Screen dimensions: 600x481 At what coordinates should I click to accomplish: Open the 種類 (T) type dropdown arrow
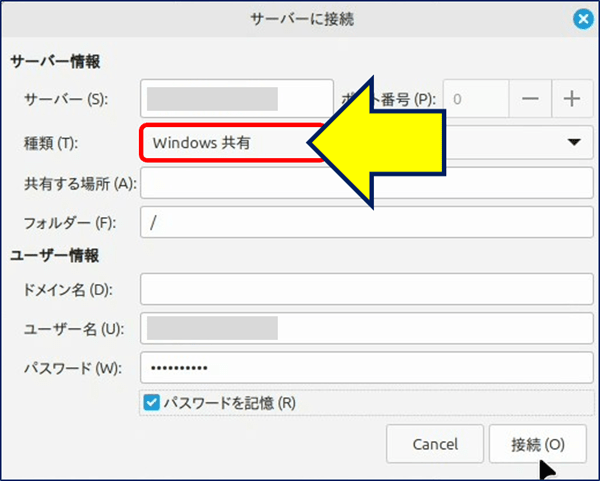click(574, 142)
